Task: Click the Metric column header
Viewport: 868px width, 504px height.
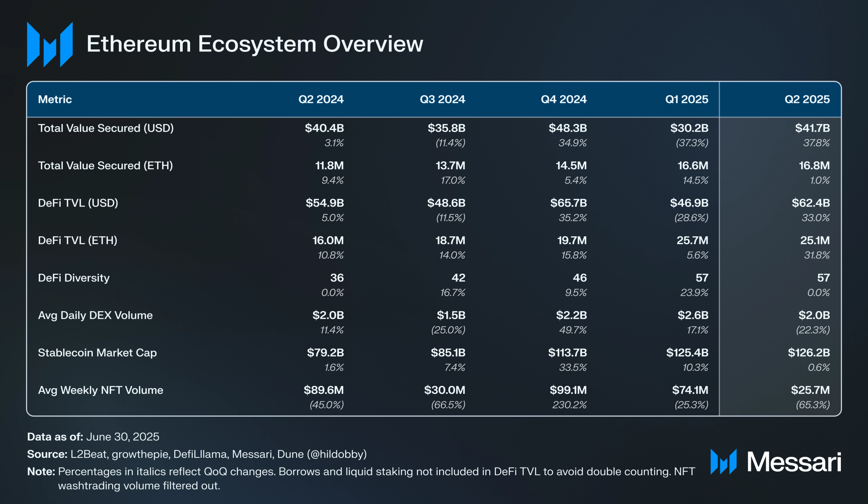Action: (55, 99)
